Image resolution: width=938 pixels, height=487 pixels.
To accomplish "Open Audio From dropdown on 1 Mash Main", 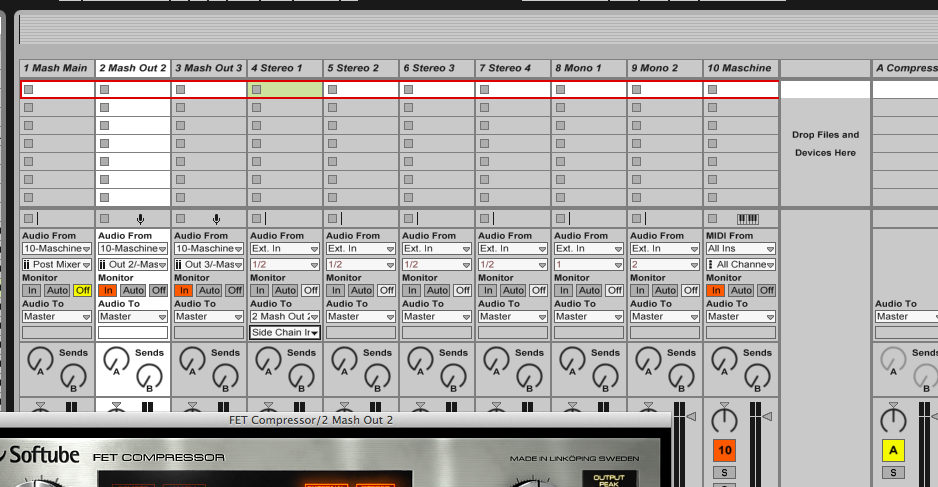I will (x=57, y=248).
